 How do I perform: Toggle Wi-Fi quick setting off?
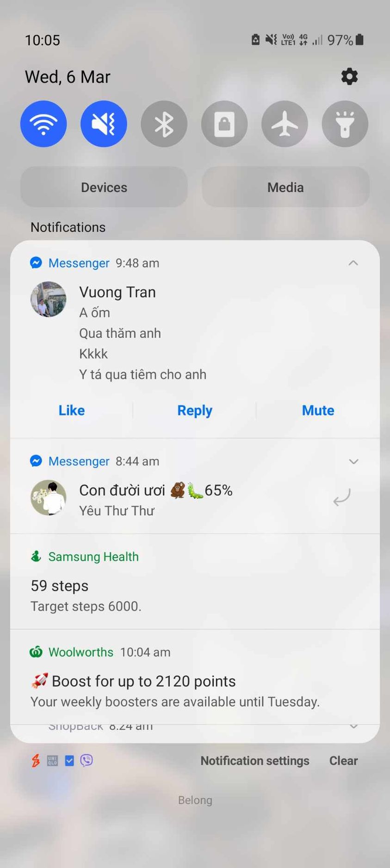tap(43, 124)
